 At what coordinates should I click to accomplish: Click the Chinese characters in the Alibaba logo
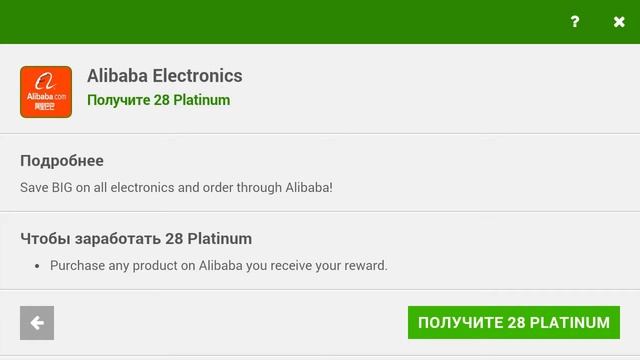coord(44,107)
